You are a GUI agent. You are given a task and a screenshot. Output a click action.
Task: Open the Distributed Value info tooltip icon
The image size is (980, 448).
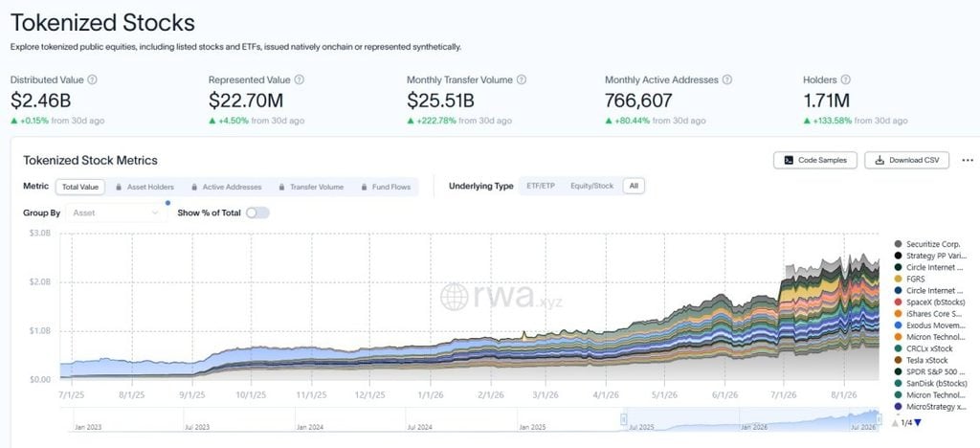click(x=93, y=80)
